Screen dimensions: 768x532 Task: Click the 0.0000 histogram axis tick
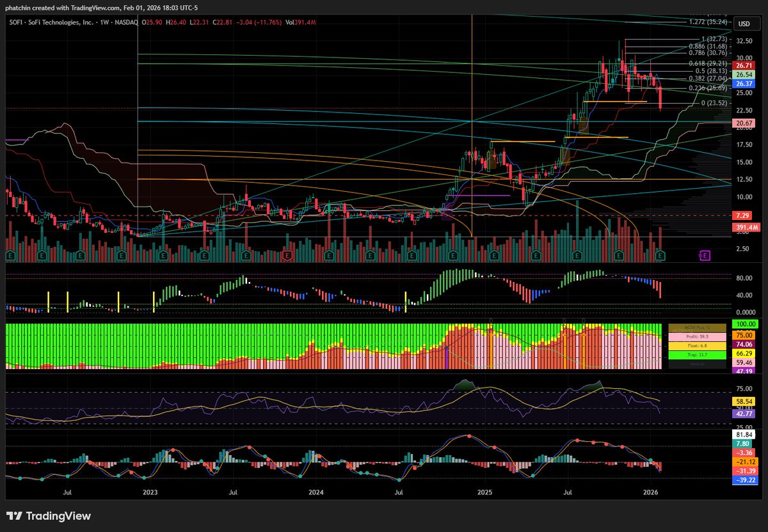(x=745, y=312)
